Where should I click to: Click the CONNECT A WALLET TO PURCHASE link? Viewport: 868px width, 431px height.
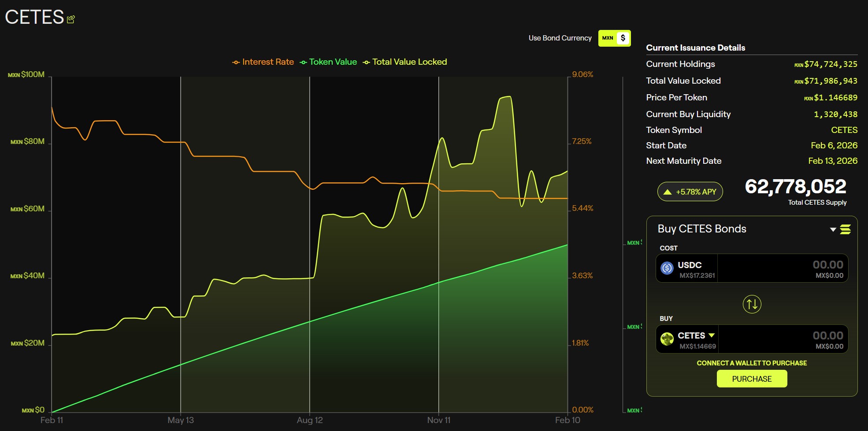(752, 363)
